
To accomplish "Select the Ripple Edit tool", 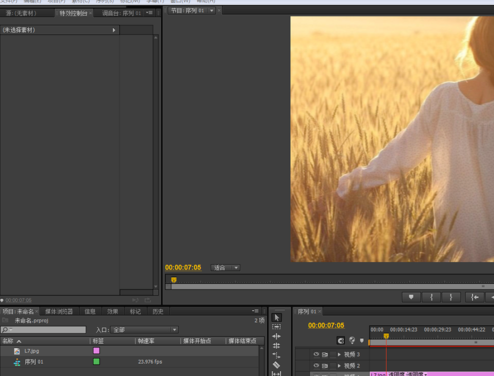I will [x=276, y=336].
